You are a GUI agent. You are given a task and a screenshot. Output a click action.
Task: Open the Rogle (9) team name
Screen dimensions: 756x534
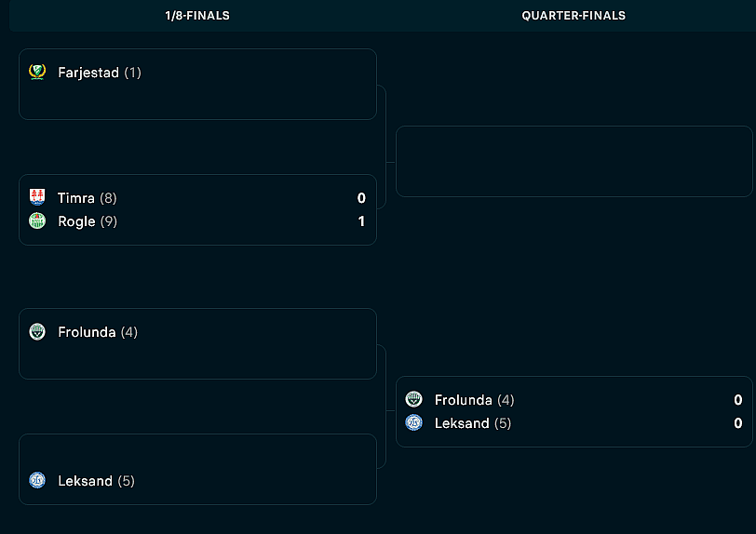click(x=88, y=221)
